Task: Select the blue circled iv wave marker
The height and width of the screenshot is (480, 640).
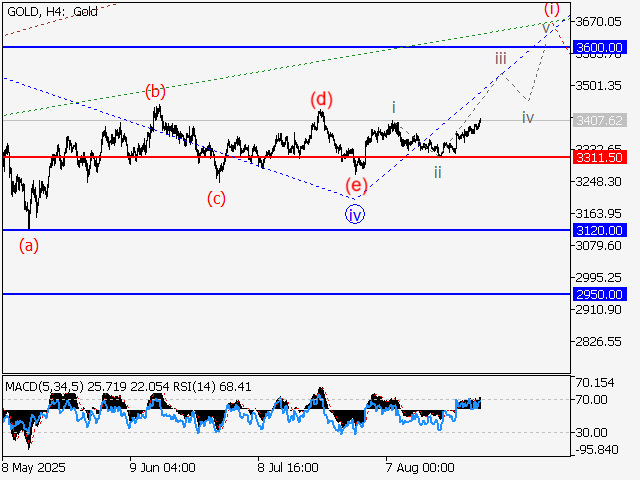Action: tap(355, 213)
